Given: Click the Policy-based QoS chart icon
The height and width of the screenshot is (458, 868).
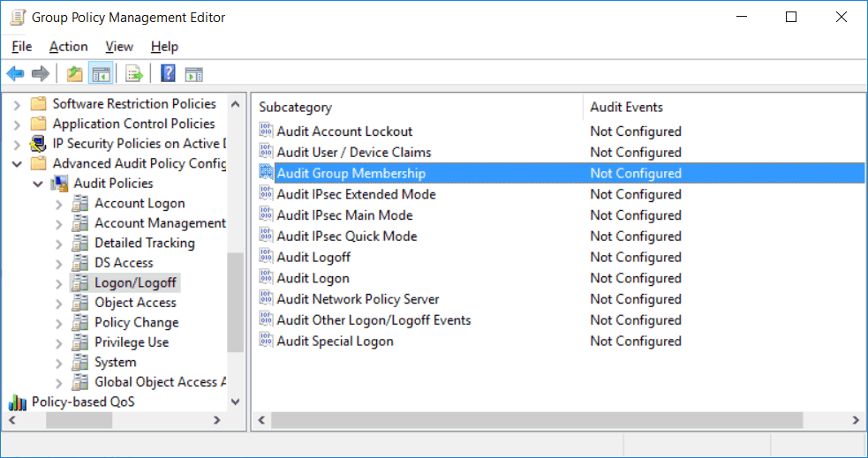Looking at the screenshot, I should click(17, 402).
